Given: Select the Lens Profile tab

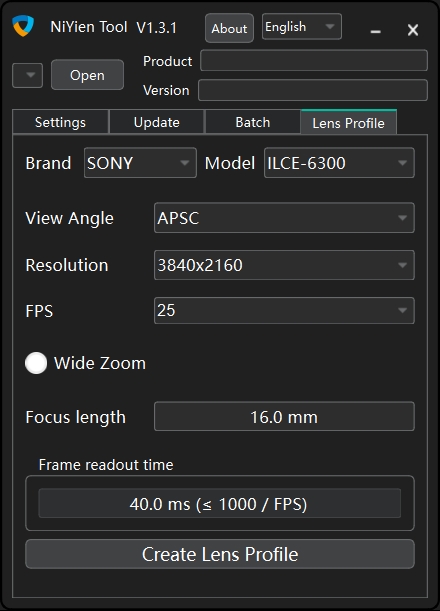Looking at the screenshot, I should point(349,122).
